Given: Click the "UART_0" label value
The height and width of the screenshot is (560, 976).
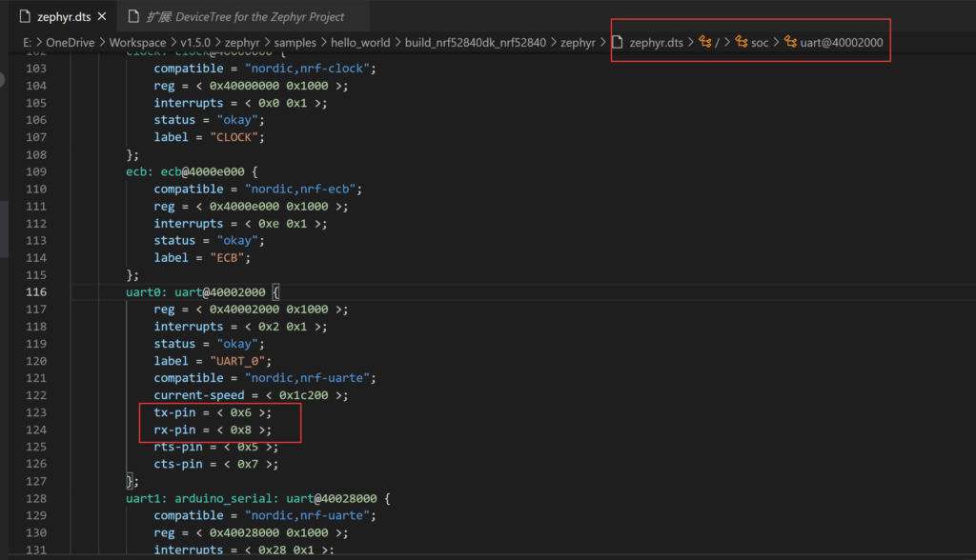Looking at the screenshot, I should (x=237, y=361).
